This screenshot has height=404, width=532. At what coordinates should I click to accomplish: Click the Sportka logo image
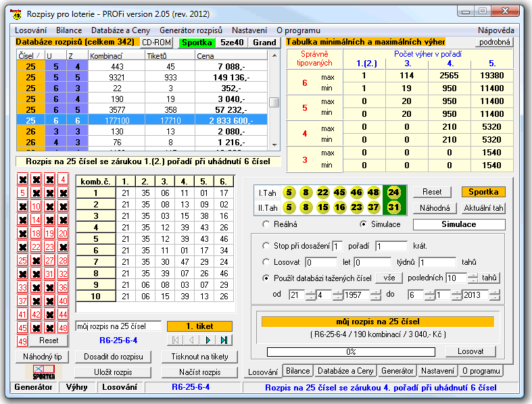(x=43, y=372)
